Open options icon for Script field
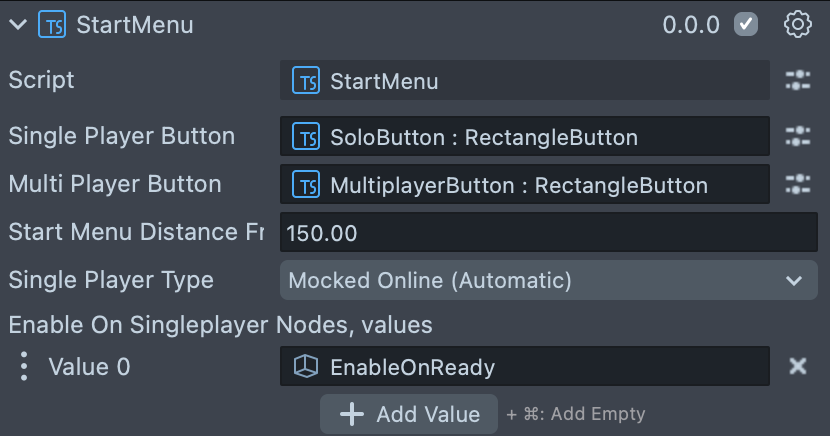 tap(797, 81)
